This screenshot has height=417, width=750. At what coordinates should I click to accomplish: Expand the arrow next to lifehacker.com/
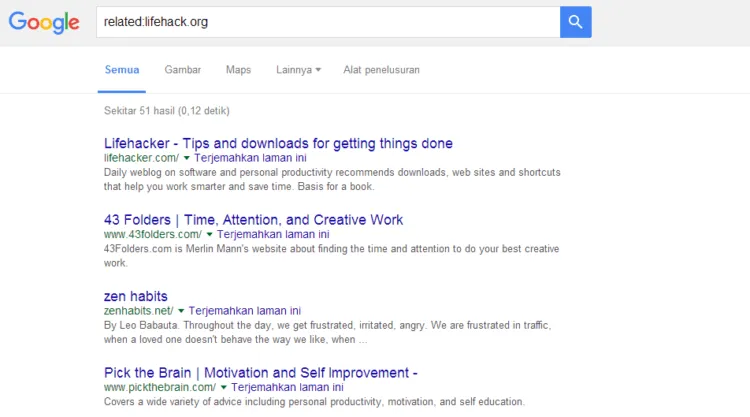pos(187,158)
